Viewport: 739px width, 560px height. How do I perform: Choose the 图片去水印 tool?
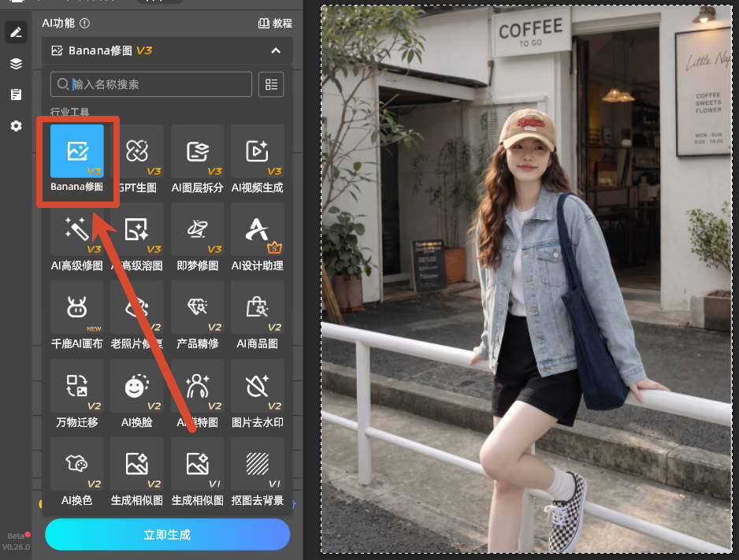(258, 386)
